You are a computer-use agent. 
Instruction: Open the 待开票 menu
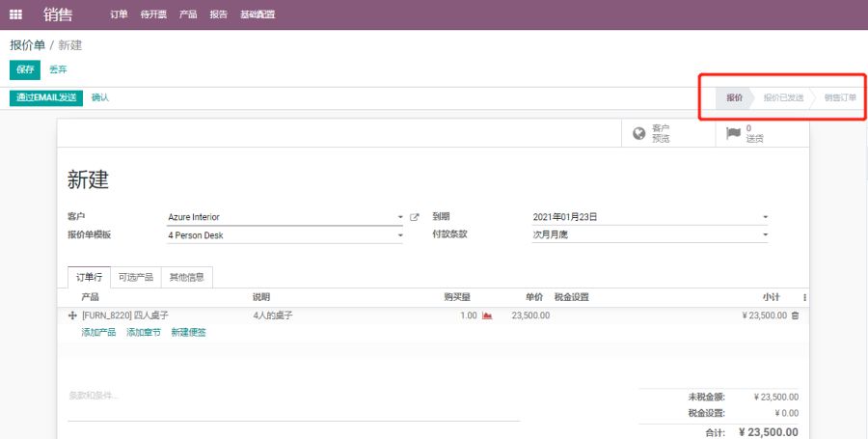point(153,14)
